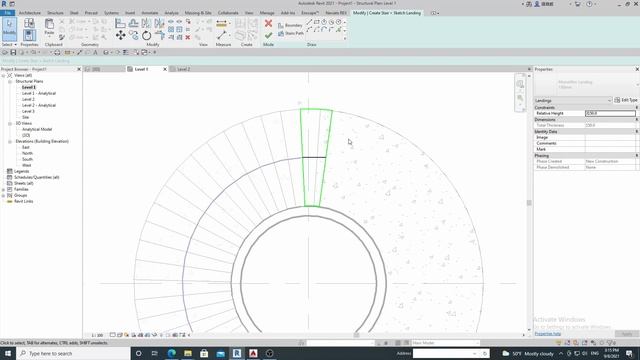The height and width of the screenshot is (360, 640).
Task: Open the Landings type selector dropdown
Action: point(573,100)
